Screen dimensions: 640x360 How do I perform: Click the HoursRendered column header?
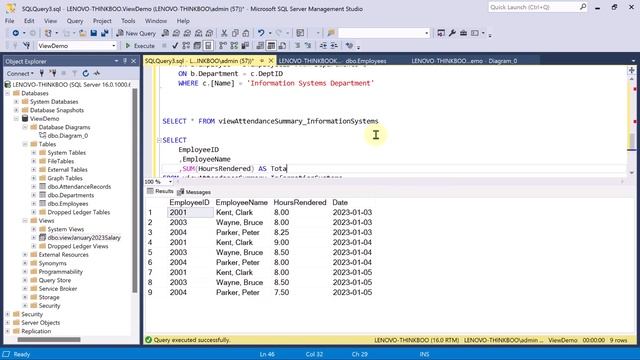300,202
